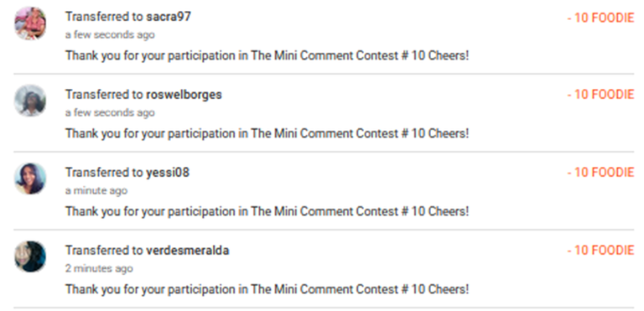Click the memo text in roswelborges' transfer
The image size is (644, 311).
pyautogui.click(x=267, y=133)
